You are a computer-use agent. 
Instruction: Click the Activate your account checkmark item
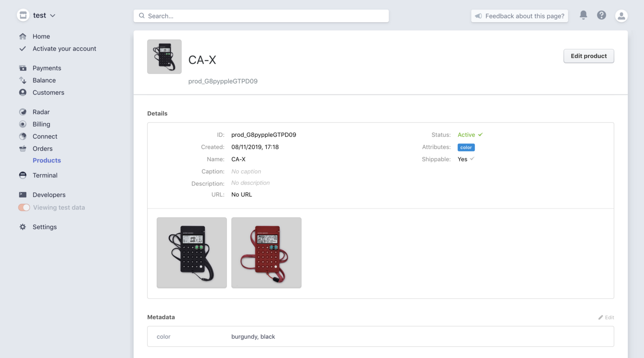pos(64,48)
